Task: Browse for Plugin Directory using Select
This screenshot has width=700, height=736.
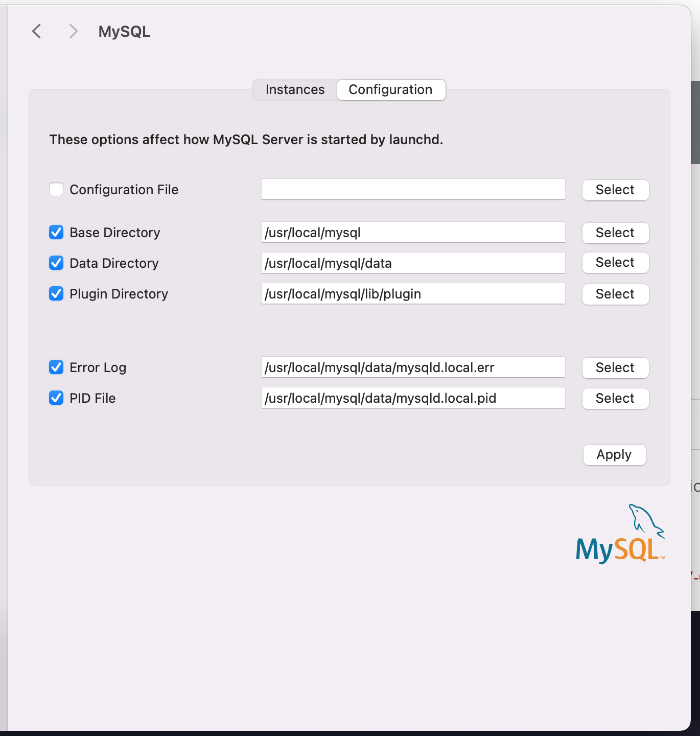Action: 615,294
